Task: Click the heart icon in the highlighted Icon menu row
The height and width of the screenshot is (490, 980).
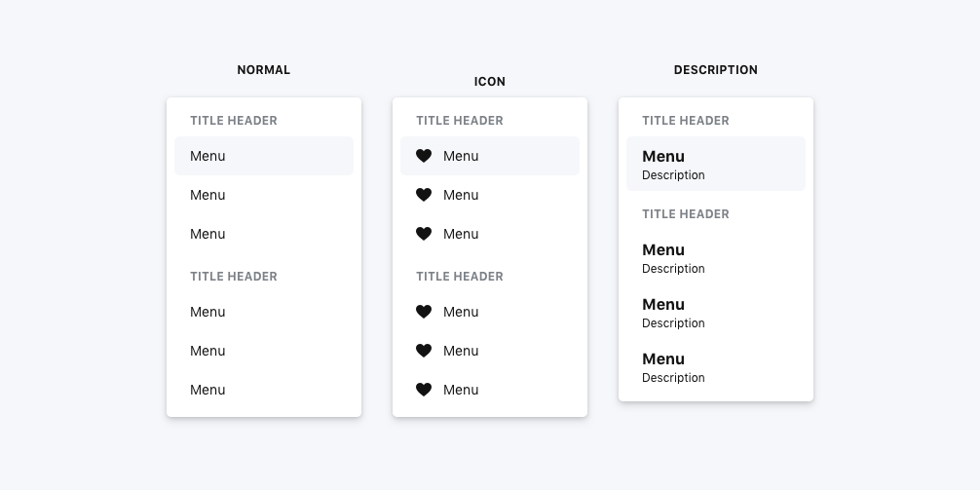Action: (x=424, y=156)
